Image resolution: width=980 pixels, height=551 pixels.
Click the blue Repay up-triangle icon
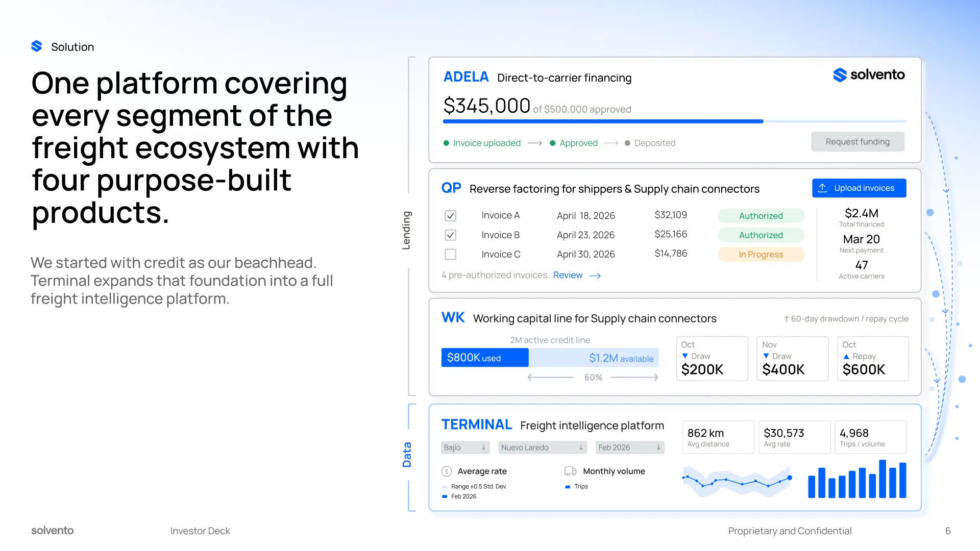pyautogui.click(x=846, y=356)
